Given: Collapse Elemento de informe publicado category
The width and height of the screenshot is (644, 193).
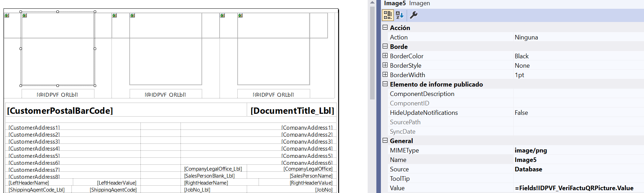Looking at the screenshot, I should pos(385,84).
